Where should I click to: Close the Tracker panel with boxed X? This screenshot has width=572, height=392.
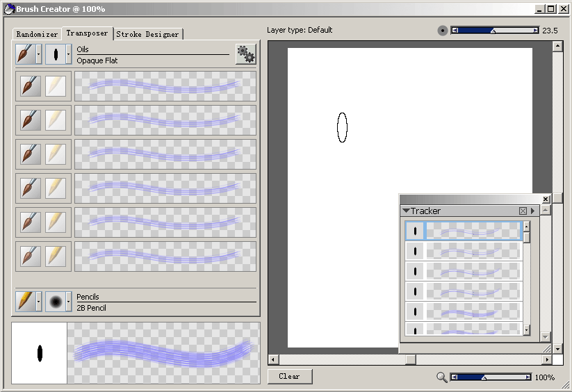pos(523,211)
